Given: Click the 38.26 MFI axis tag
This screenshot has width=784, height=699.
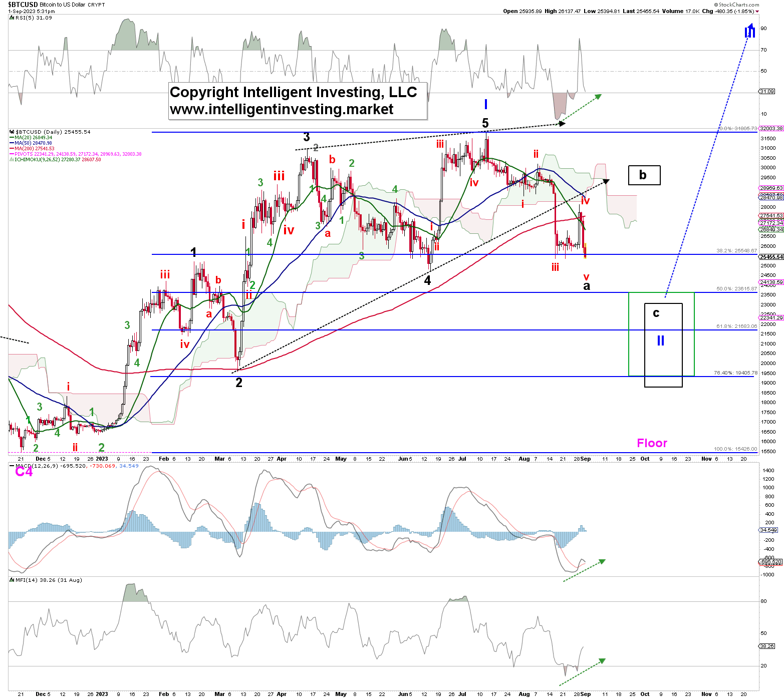Looking at the screenshot, I should [x=767, y=646].
